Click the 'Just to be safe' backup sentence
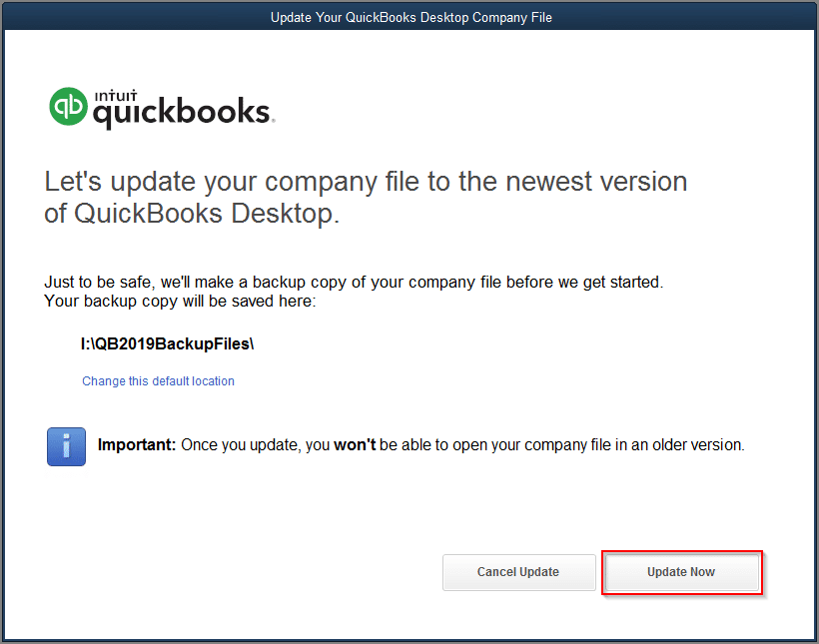This screenshot has width=819, height=644. [354, 282]
